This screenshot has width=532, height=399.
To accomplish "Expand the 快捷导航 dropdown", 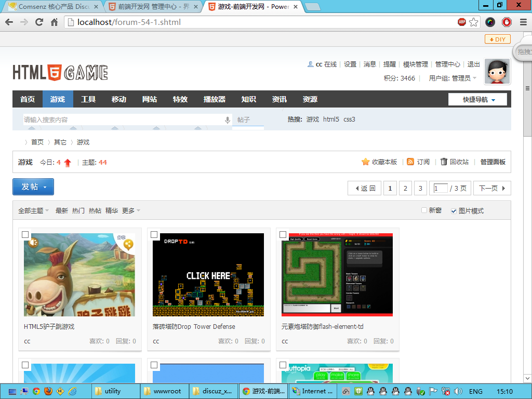I will point(478,99).
